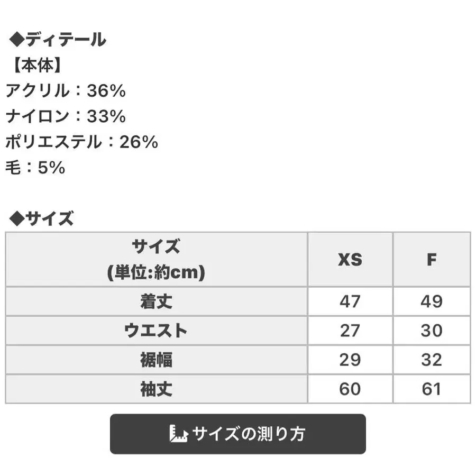Click the XS 着丈 value 47

[x=350, y=301]
